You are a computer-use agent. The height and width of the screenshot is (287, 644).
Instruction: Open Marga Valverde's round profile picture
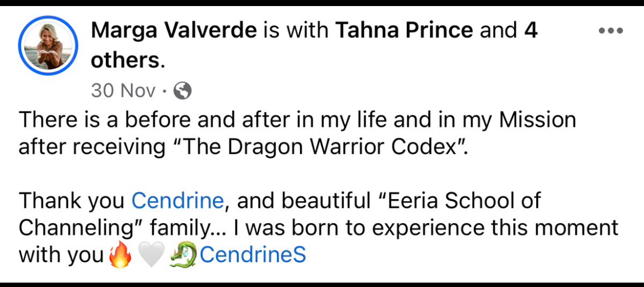click(x=48, y=46)
